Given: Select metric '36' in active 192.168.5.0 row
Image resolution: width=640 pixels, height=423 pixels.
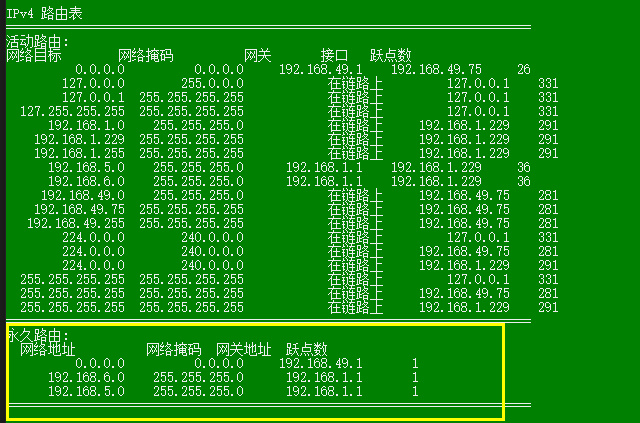Looking at the screenshot, I should pyautogui.click(x=524, y=167).
